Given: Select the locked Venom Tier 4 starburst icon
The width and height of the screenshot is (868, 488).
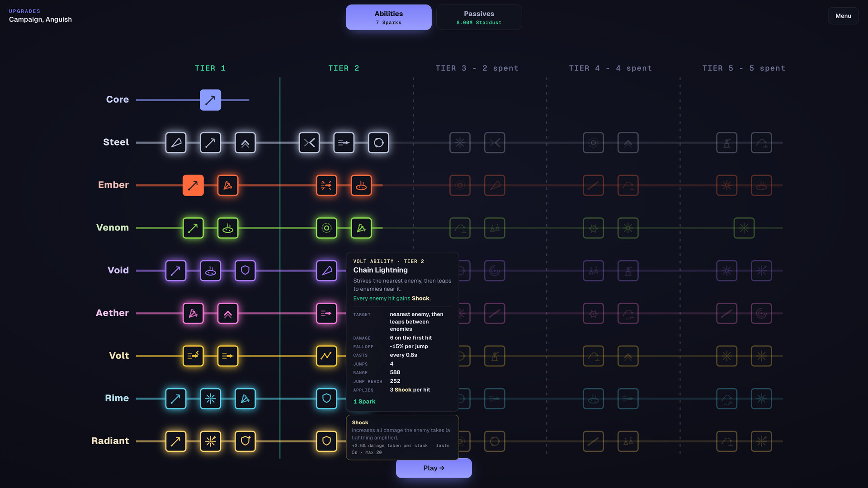Looking at the screenshot, I should pos(628,228).
